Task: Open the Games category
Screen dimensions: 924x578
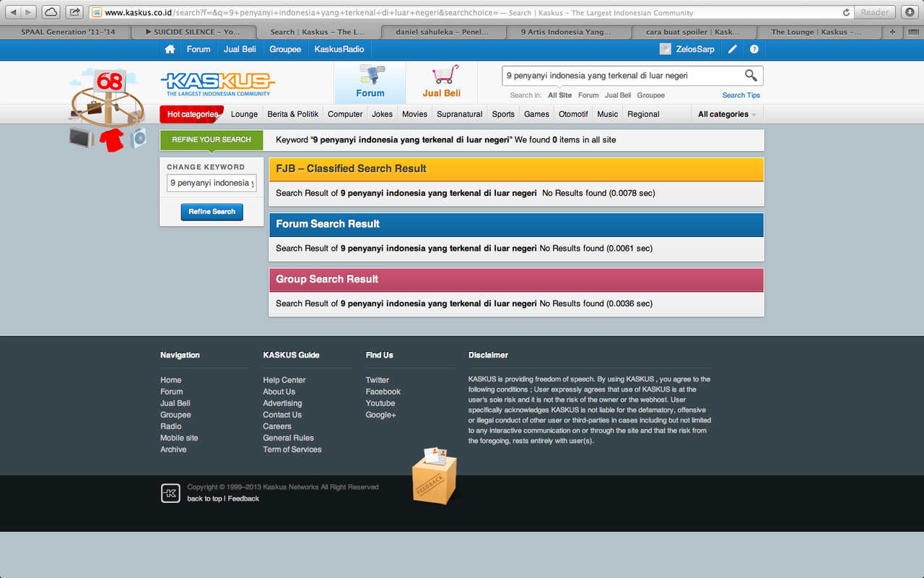Action: [536, 114]
